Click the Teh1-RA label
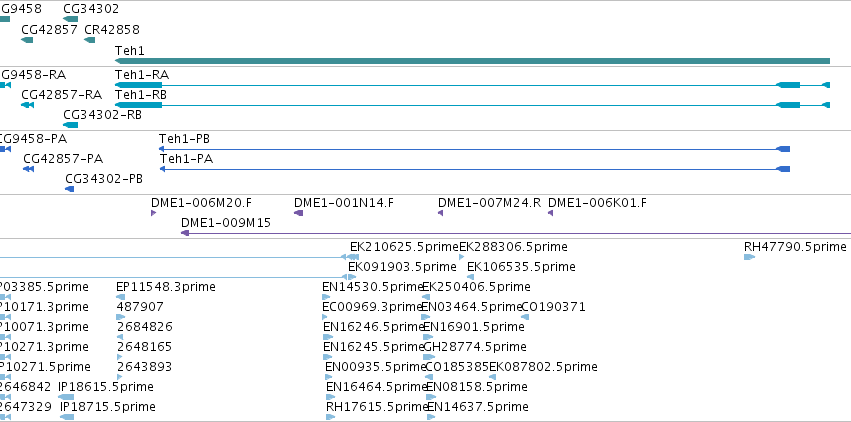851x422 pixels. [x=142, y=75]
